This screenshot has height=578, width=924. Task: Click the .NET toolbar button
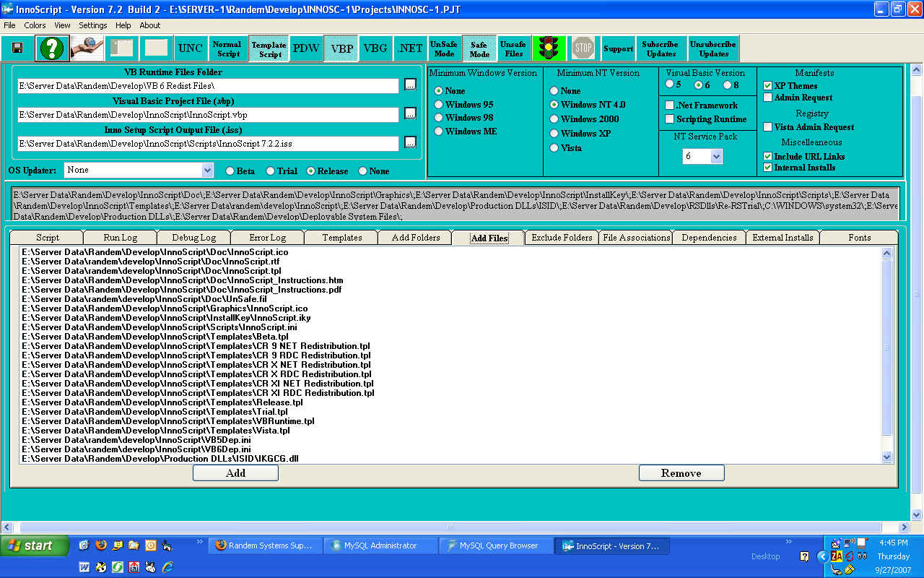[x=410, y=48]
